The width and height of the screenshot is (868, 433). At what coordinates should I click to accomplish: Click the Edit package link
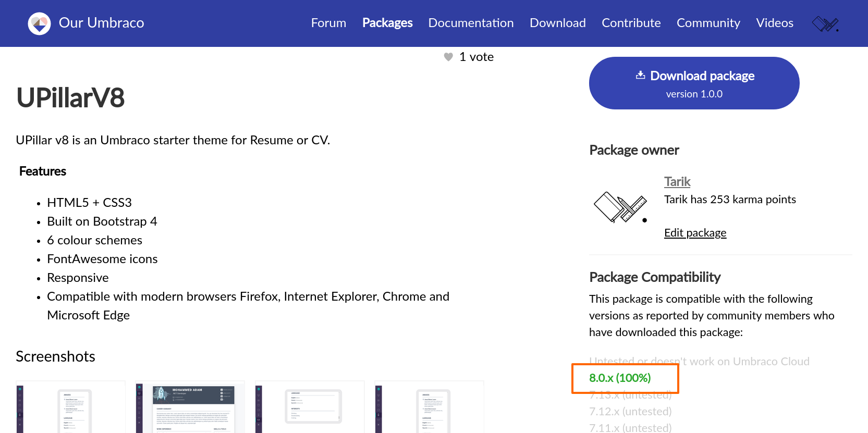pyautogui.click(x=695, y=233)
